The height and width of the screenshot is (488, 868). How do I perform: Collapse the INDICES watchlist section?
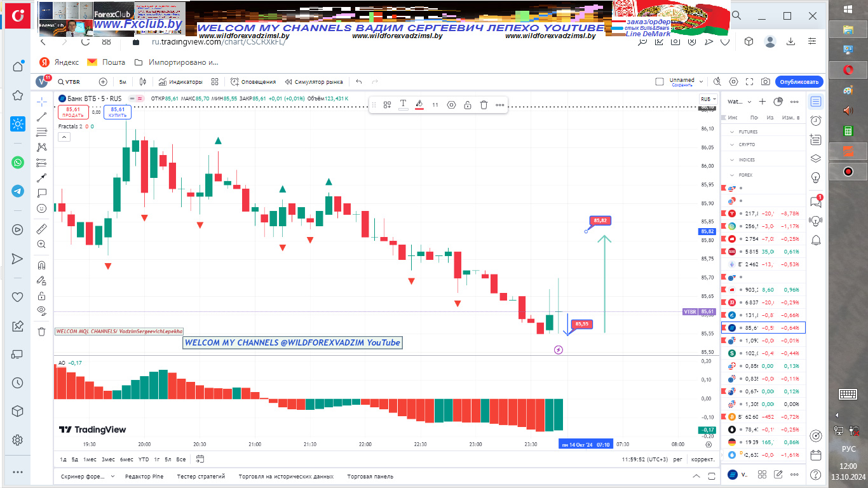(731, 159)
